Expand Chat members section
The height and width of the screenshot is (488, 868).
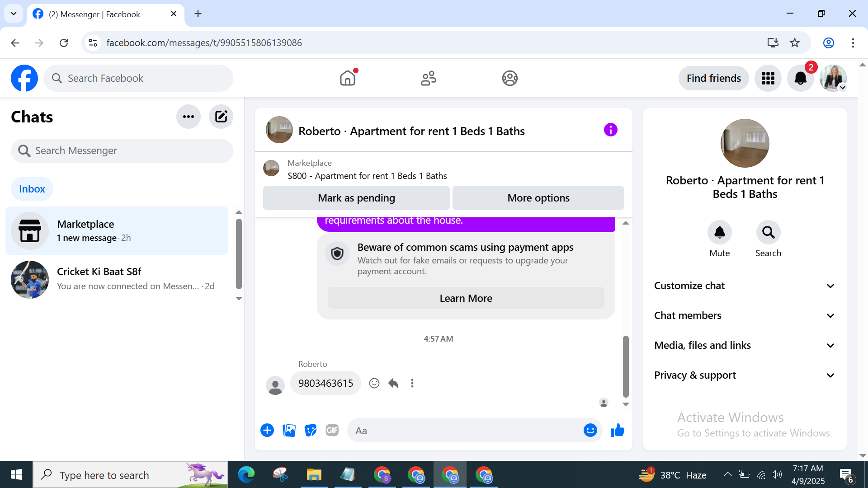[x=745, y=315]
